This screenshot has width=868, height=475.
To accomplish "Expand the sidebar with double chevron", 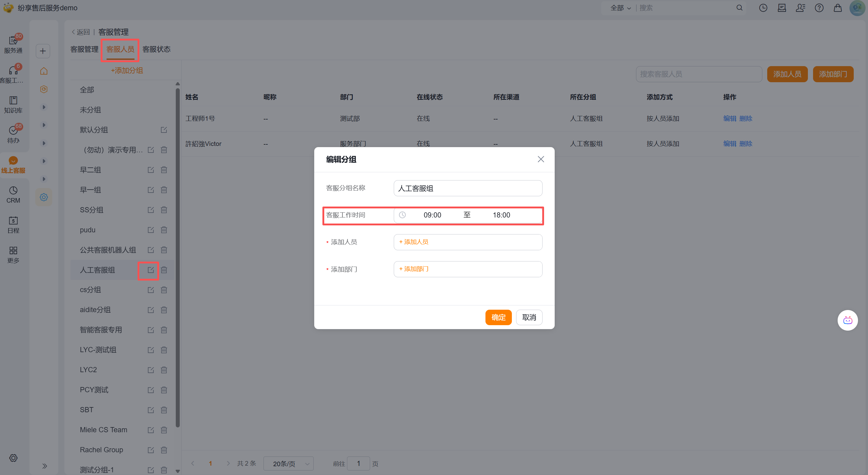I will (45, 466).
